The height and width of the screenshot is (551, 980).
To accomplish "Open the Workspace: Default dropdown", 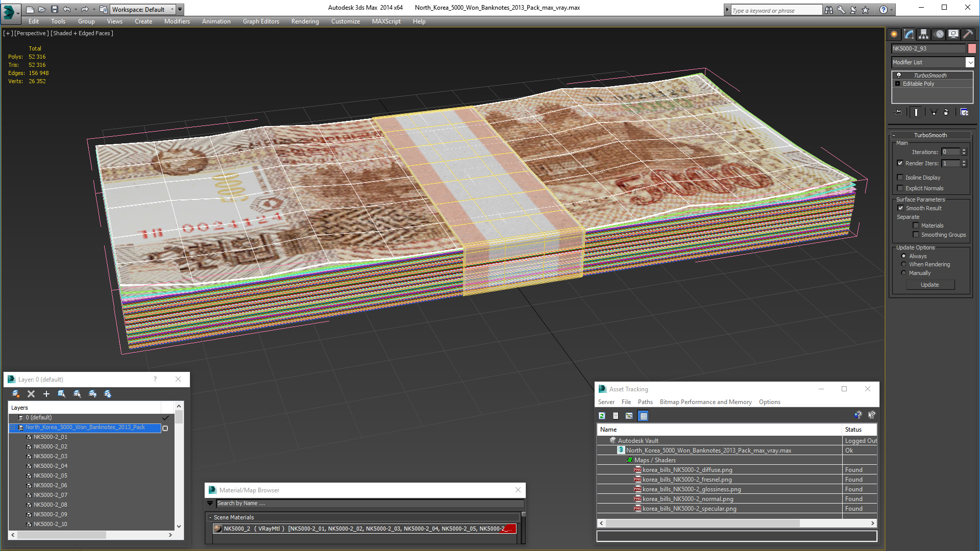I will (143, 9).
